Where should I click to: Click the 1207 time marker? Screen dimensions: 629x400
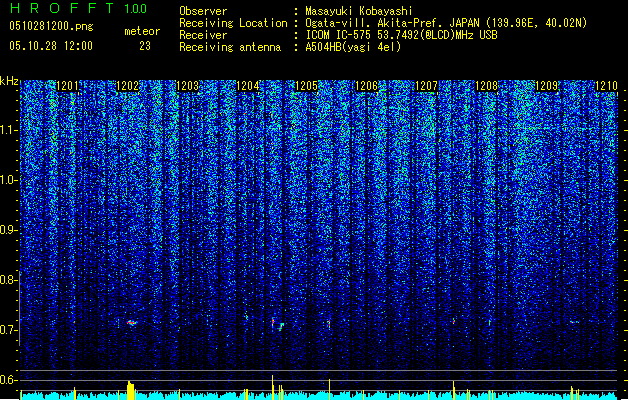tap(426, 86)
